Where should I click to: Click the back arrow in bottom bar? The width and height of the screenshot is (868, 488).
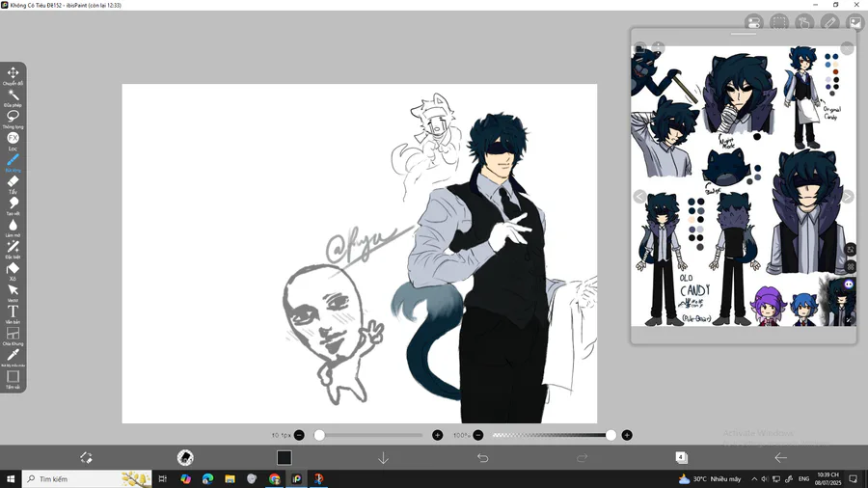[780, 457]
